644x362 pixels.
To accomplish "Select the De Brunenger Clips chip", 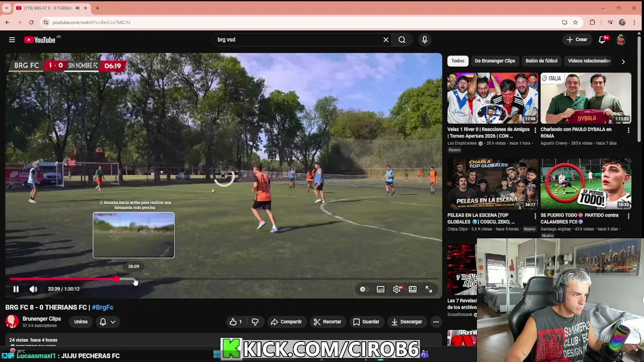I will [495, 61].
